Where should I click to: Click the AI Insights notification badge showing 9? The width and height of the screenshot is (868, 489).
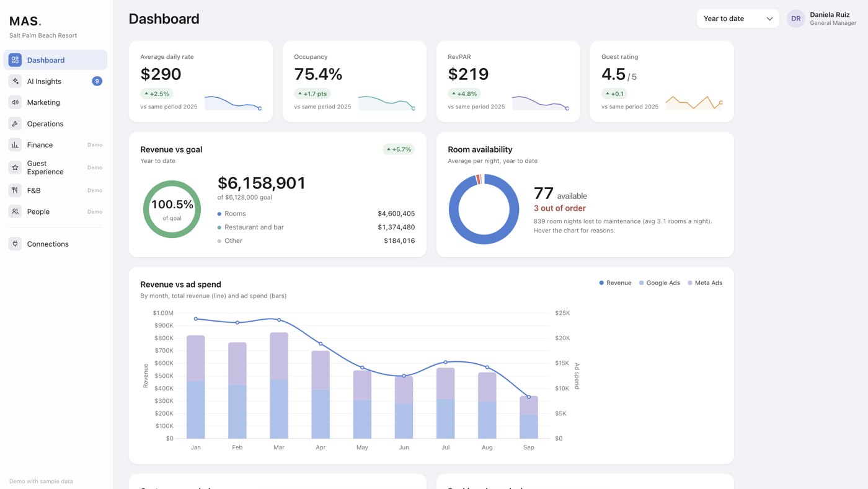tap(97, 81)
